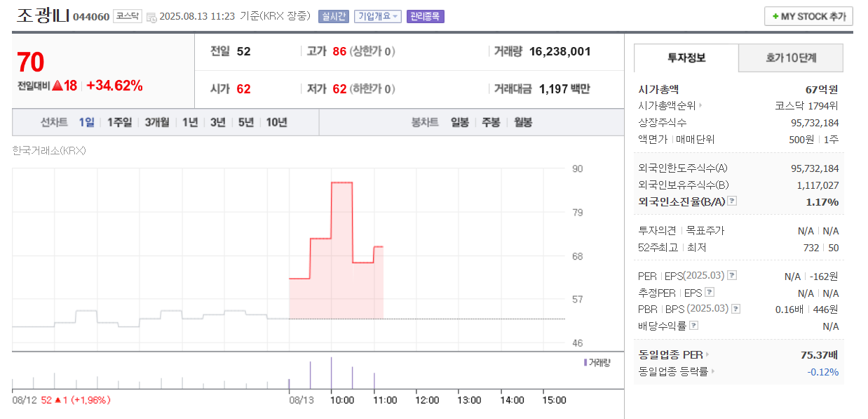This screenshot has height=419, width=868.
Task: Select the 3개월 line chart period
Action: coord(157,122)
